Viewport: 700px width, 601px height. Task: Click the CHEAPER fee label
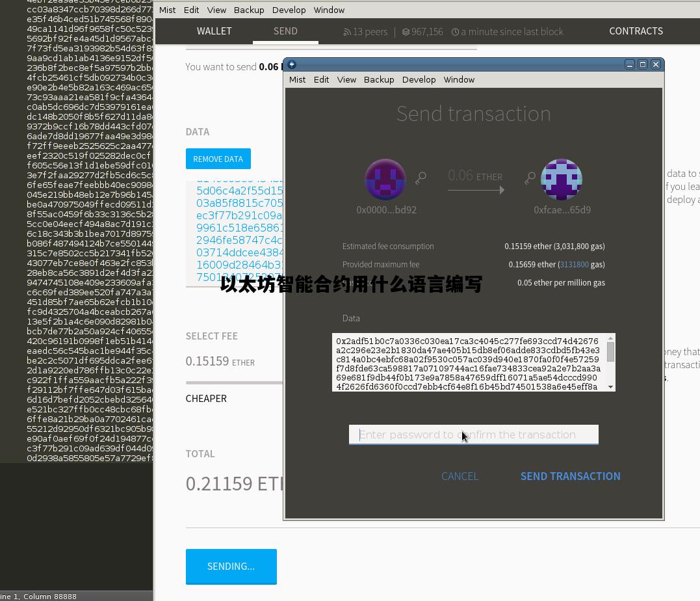click(x=206, y=399)
